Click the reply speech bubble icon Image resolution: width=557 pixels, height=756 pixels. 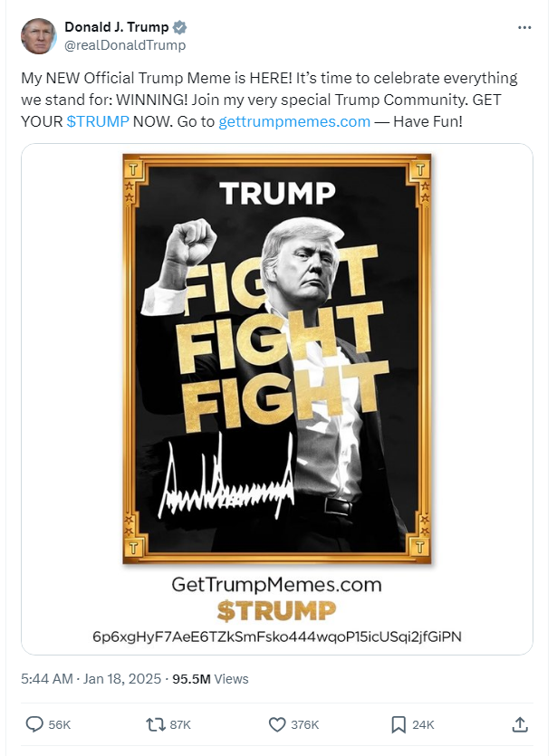pyautogui.click(x=34, y=724)
